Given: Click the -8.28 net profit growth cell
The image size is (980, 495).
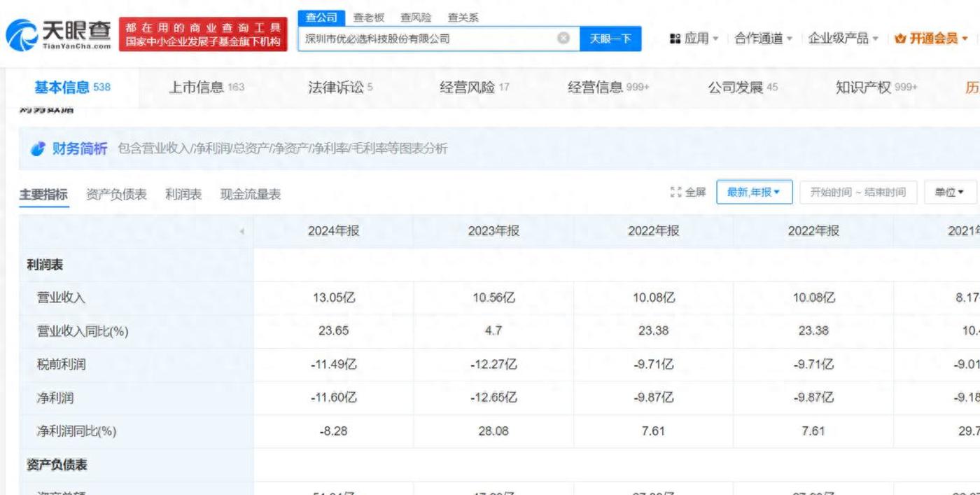Looking at the screenshot, I should pyautogui.click(x=333, y=431).
